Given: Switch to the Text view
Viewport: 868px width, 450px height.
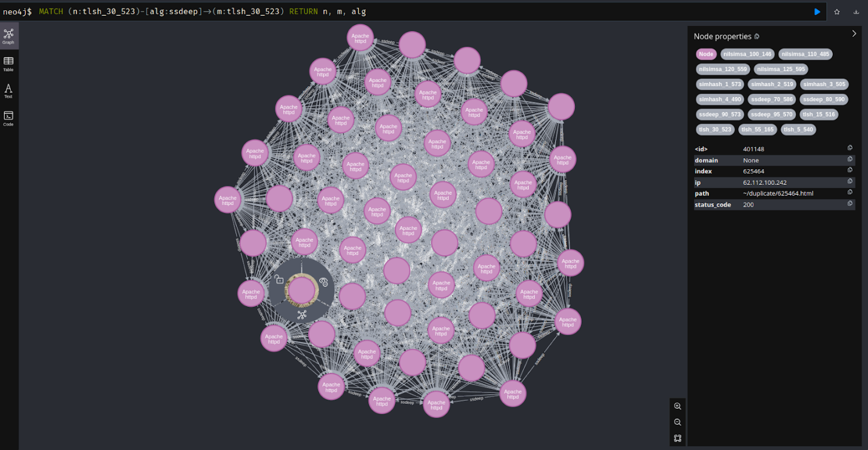Looking at the screenshot, I should click(8, 91).
